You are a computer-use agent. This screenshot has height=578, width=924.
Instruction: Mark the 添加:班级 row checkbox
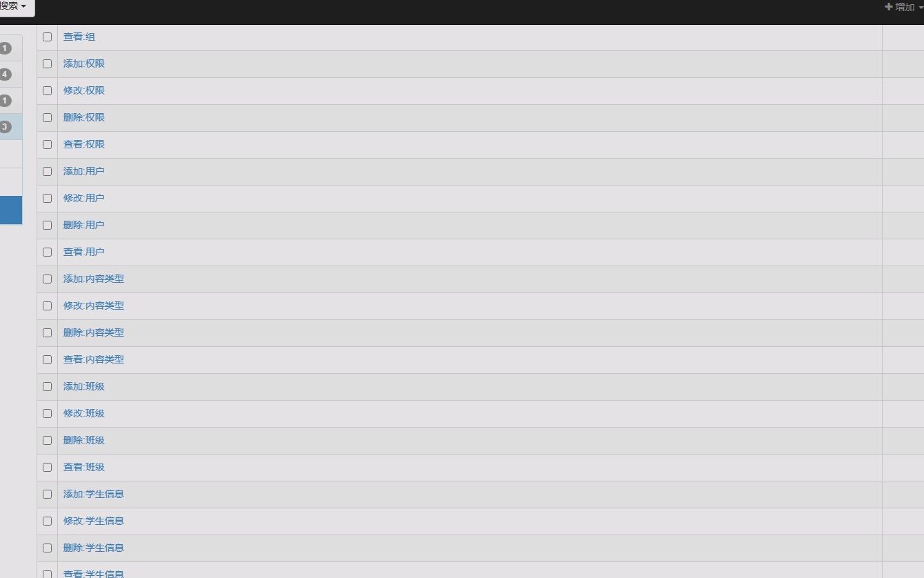pyautogui.click(x=47, y=386)
